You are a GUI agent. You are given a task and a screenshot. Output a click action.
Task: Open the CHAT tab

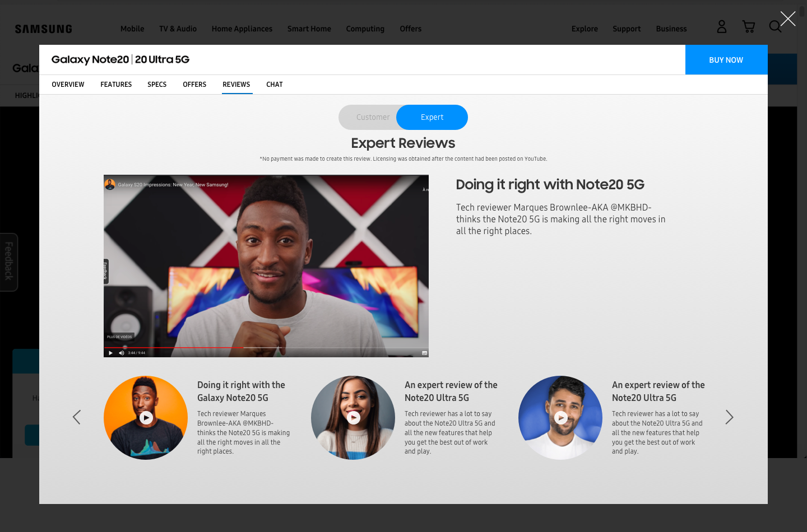click(x=275, y=85)
